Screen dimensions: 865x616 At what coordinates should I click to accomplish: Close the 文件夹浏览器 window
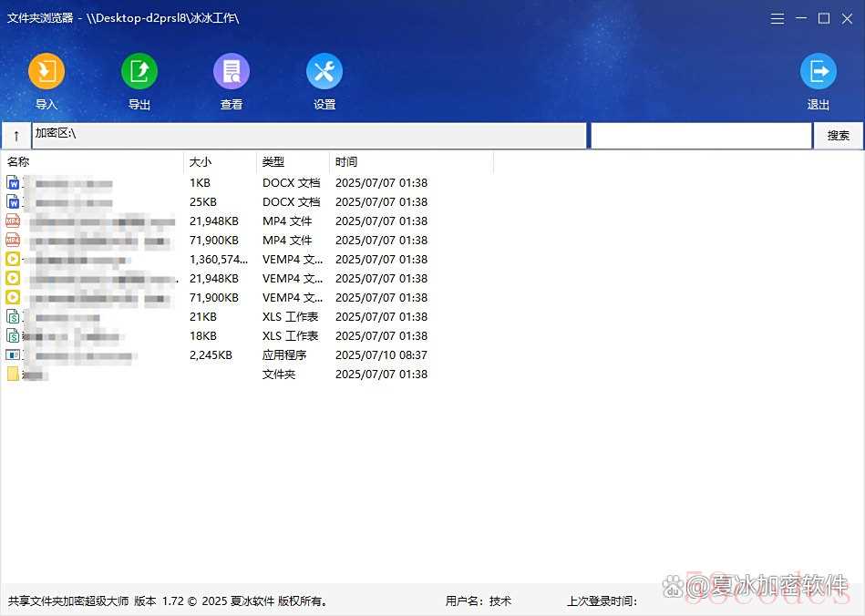point(848,19)
